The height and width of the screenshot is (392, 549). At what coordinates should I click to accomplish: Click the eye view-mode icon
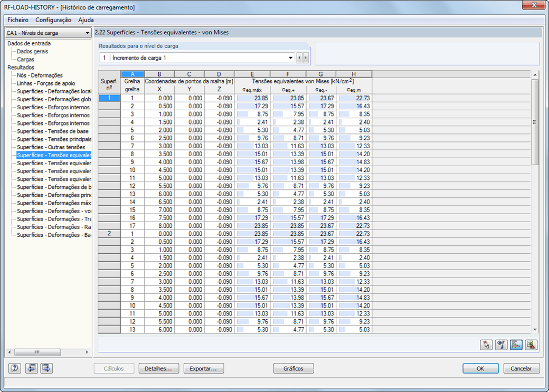[x=501, y=345]
